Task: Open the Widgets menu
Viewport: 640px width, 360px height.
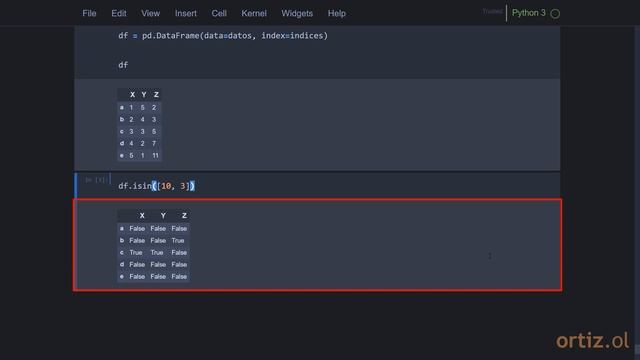Action: pos(297,13)
